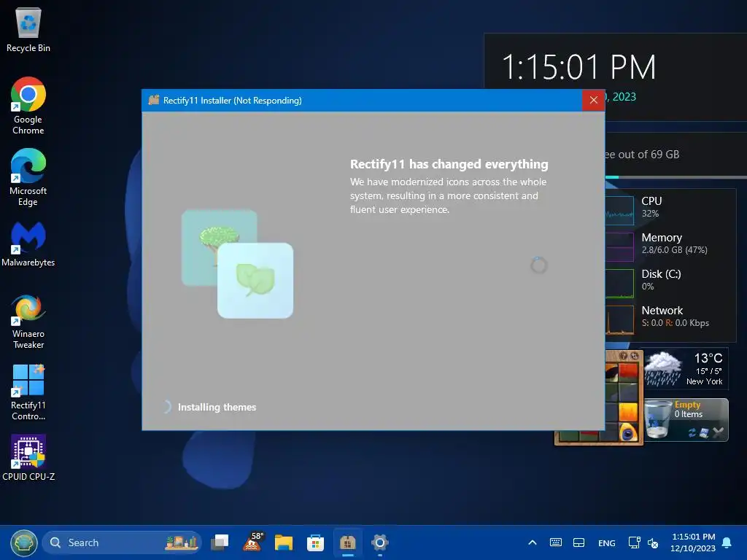
Task: Open Rectify11 Control Center shortcut
Action: tap(28, 392)
